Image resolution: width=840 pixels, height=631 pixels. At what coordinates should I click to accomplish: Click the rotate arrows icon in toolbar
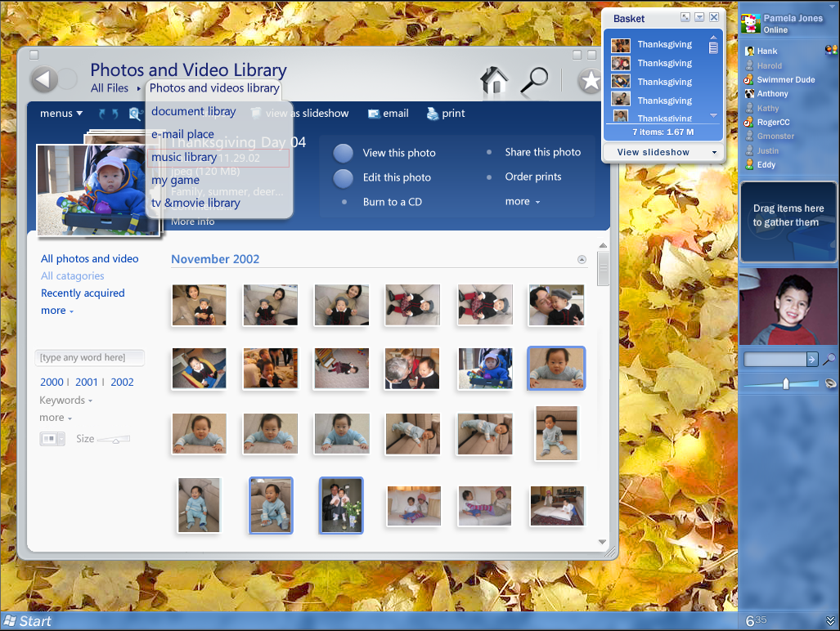108,114
